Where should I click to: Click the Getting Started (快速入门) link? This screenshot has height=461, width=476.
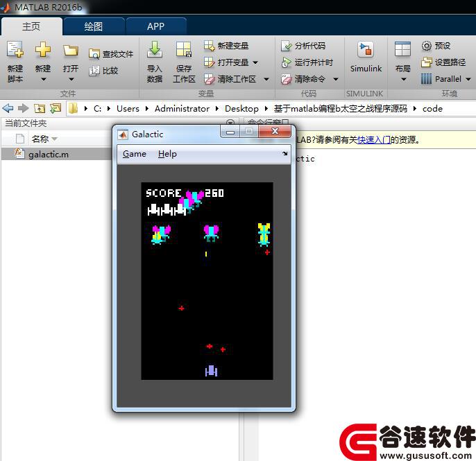point(374,140)
